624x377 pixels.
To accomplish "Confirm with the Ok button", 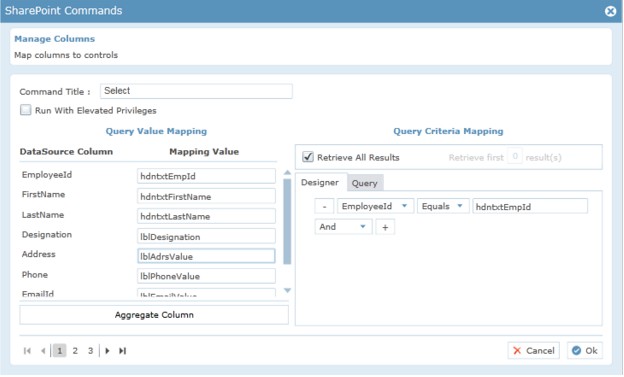I will [585, 351].
